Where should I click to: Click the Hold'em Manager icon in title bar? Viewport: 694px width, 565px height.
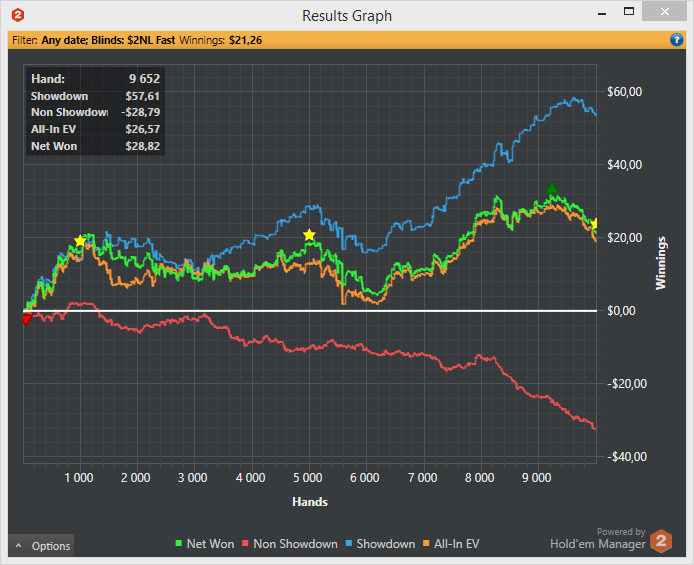pos(18,15)
